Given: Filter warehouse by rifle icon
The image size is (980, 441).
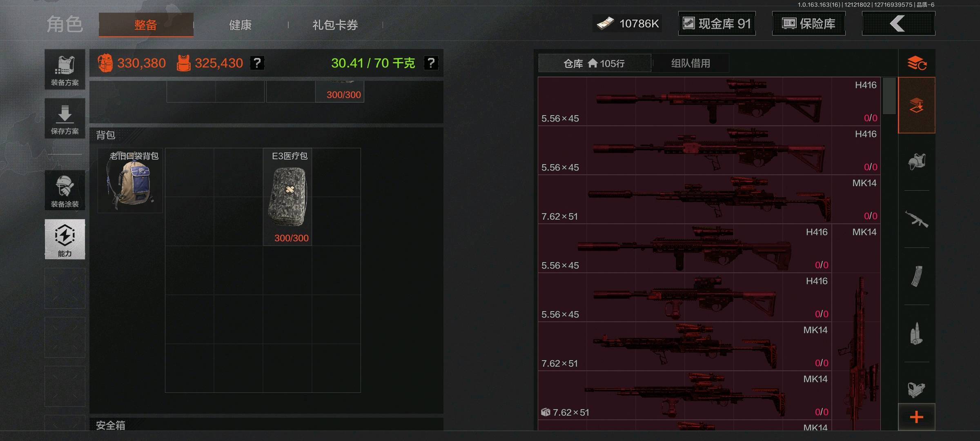Looking at the screenshot, I should point(917,219).
